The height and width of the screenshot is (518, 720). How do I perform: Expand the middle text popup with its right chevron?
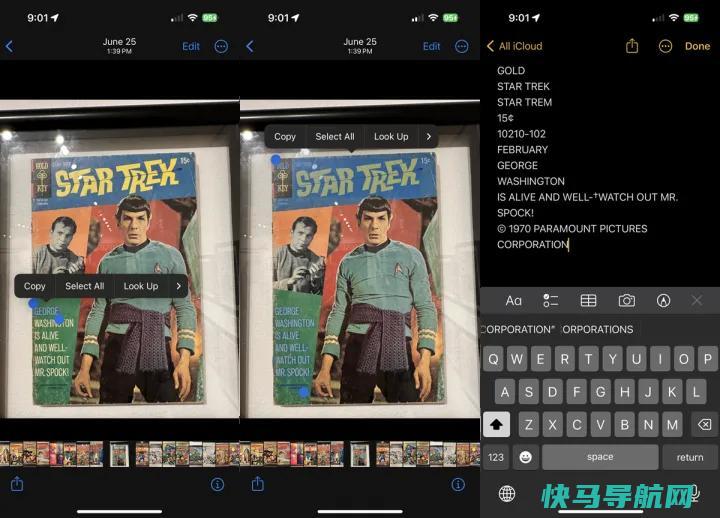(x=428, y=136)
